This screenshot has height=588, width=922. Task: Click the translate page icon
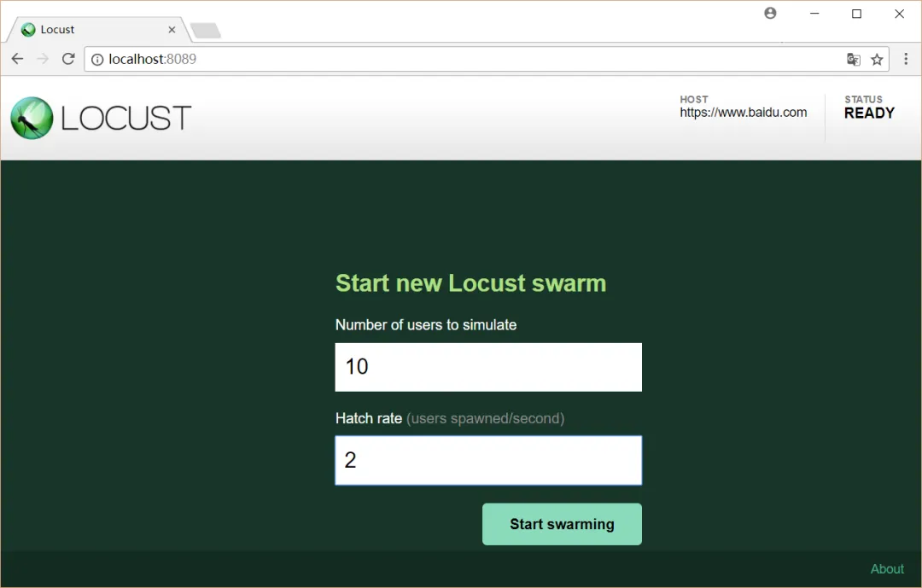click(x=853, y=60)
